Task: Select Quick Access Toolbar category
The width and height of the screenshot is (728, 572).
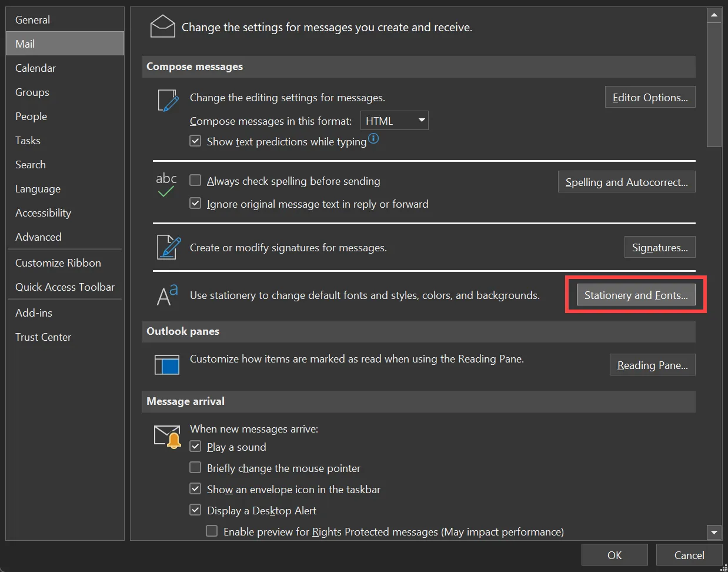Action: click(65, 287)
